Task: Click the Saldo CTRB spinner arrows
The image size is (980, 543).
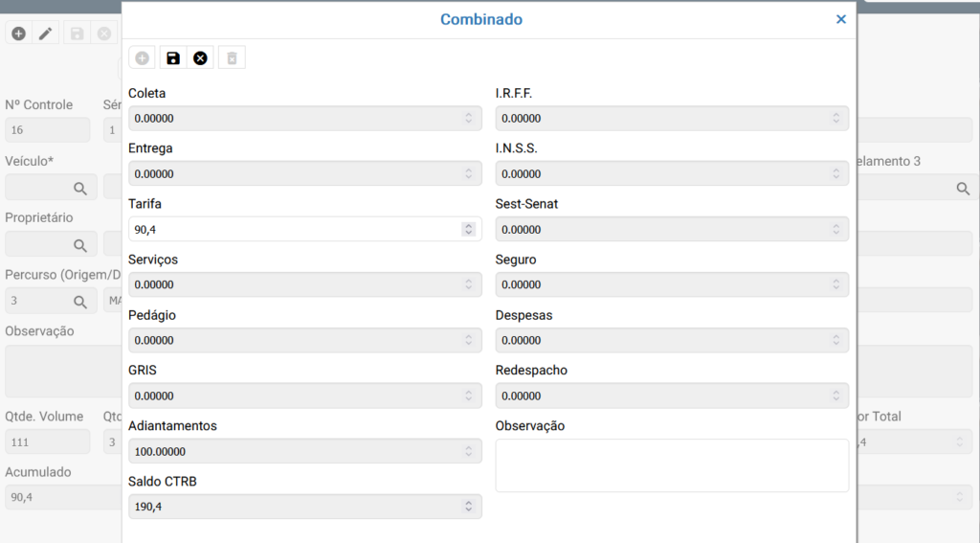Action: click(468, 507)
